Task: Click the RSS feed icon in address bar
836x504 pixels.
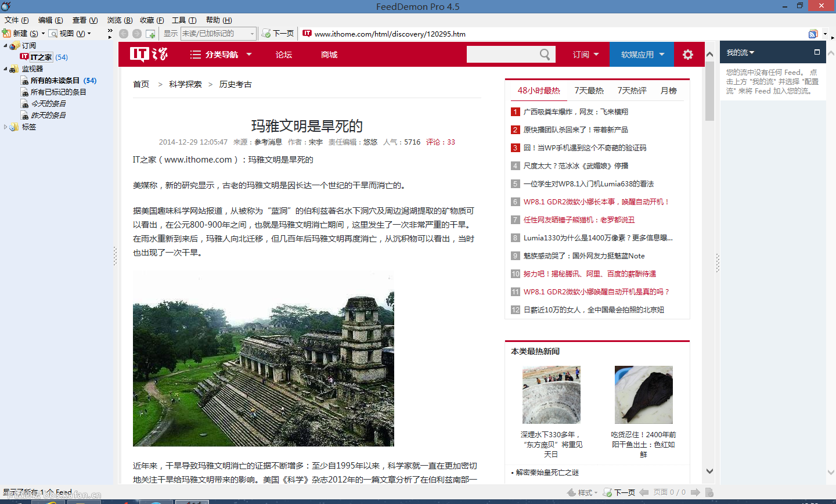Action: [x=813, y=34]
